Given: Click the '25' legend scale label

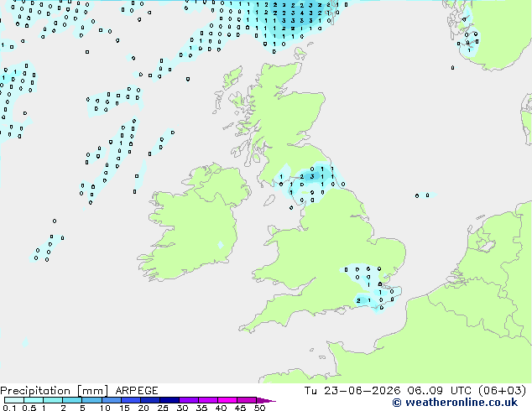Looking at the screenshot, I should pyautogui.click(x=163, y=408).
